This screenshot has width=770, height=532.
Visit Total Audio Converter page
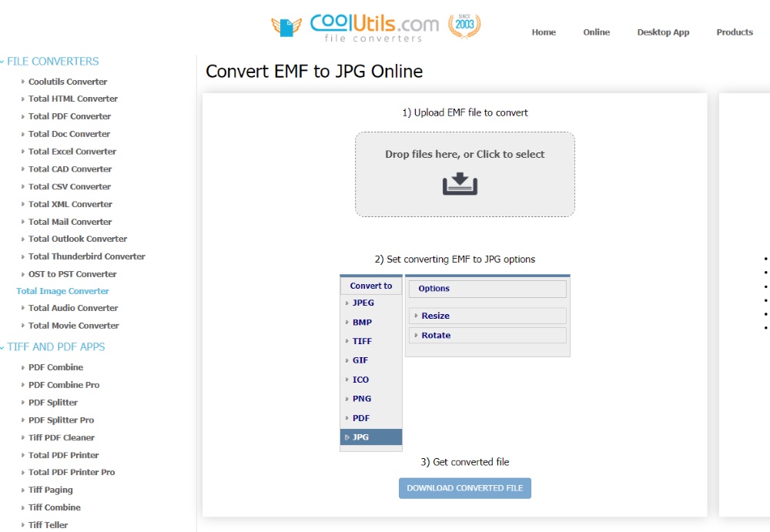coord(72,308)
